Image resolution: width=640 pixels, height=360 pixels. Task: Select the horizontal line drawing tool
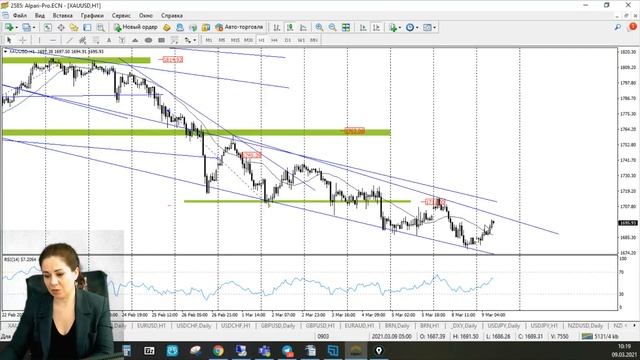[53, 40]
